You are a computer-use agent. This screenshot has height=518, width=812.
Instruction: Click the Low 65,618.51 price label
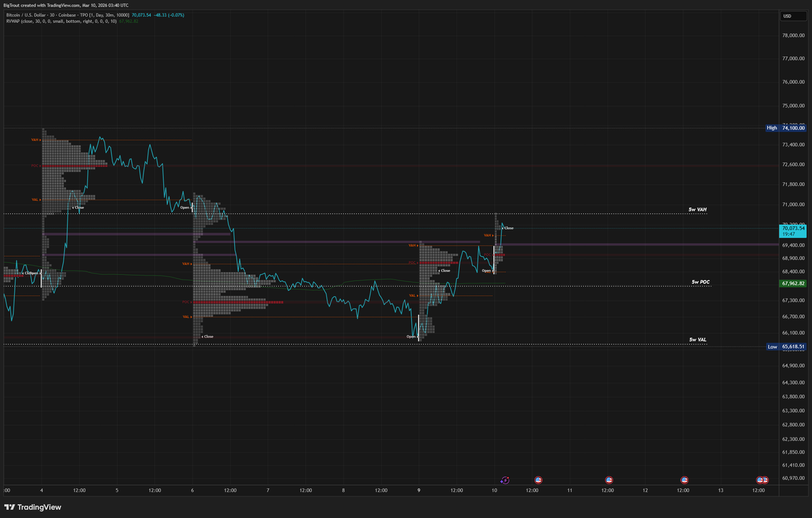coord(786,347)
